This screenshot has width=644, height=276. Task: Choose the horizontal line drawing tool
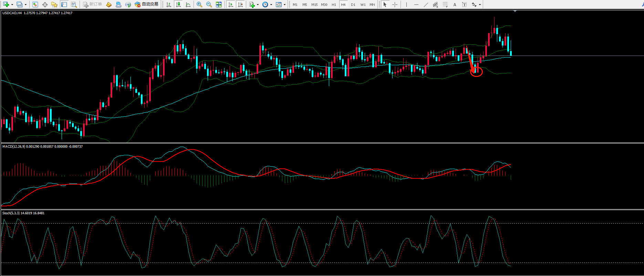point(416,4)
